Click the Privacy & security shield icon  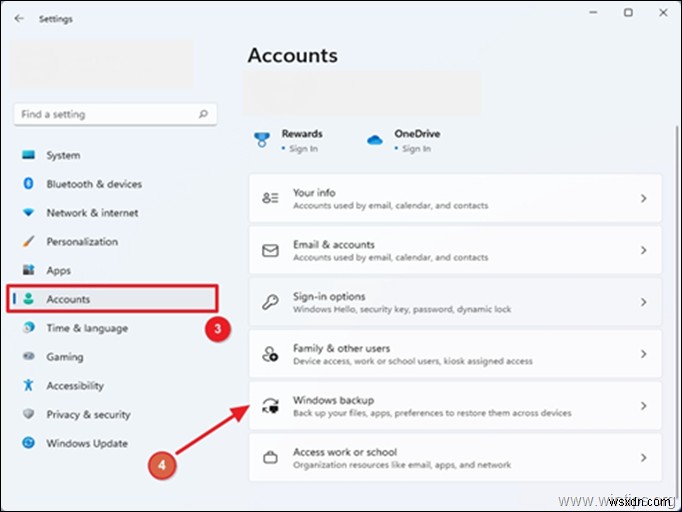pyautogui.click(x=28, y=414)
